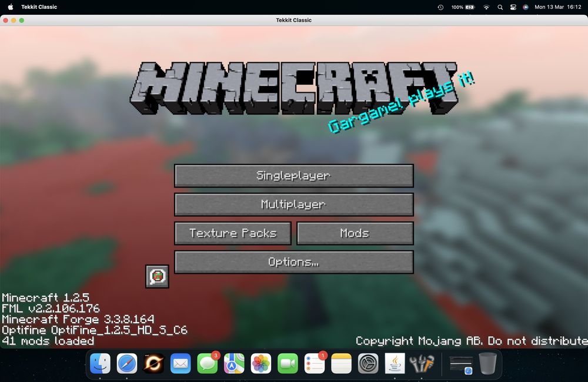588x382 pixels.
Task: Activate Siri from the menu bar
Action: [x=525, y=7]
